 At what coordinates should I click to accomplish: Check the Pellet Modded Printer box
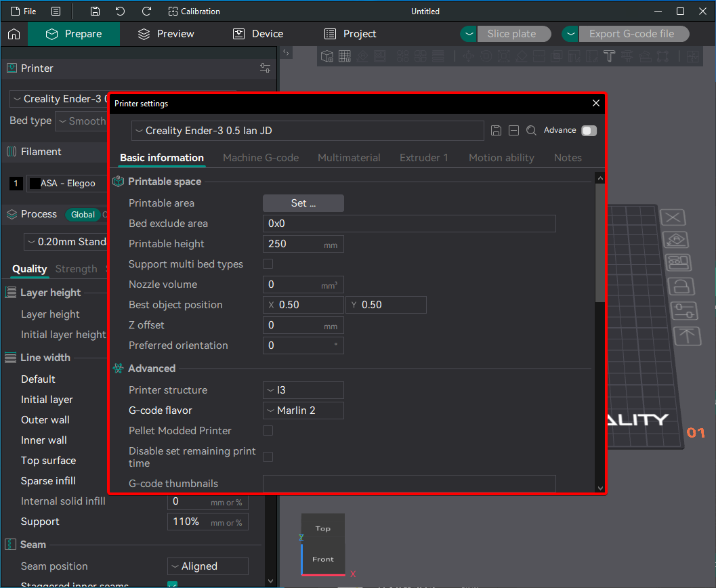tap(268, 431)
